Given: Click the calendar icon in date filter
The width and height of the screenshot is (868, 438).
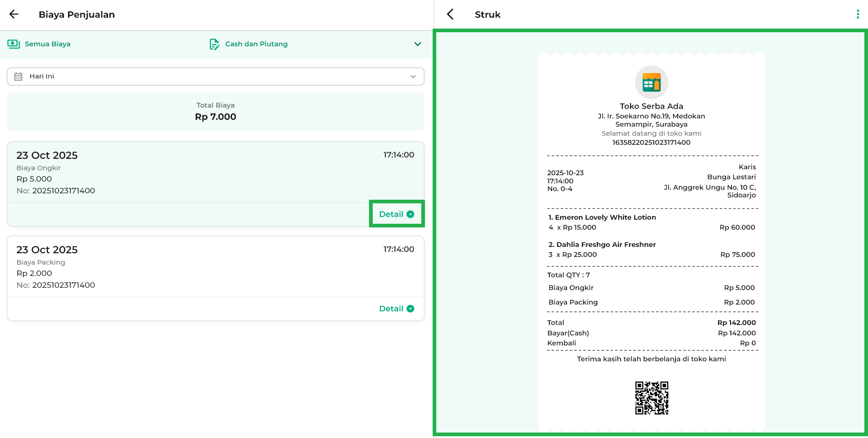Looking at the screenshot, I should click(x=18, y=76).
